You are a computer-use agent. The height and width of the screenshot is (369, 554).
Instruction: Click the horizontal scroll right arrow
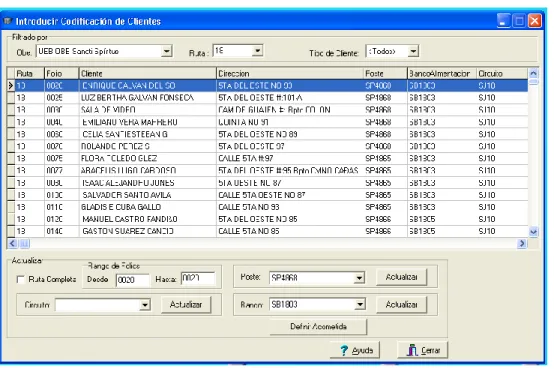[x=522, y=244]
